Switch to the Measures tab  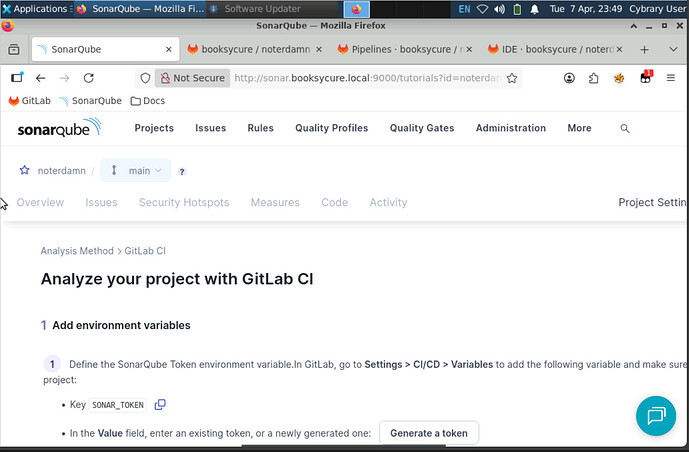coord(275,202)
